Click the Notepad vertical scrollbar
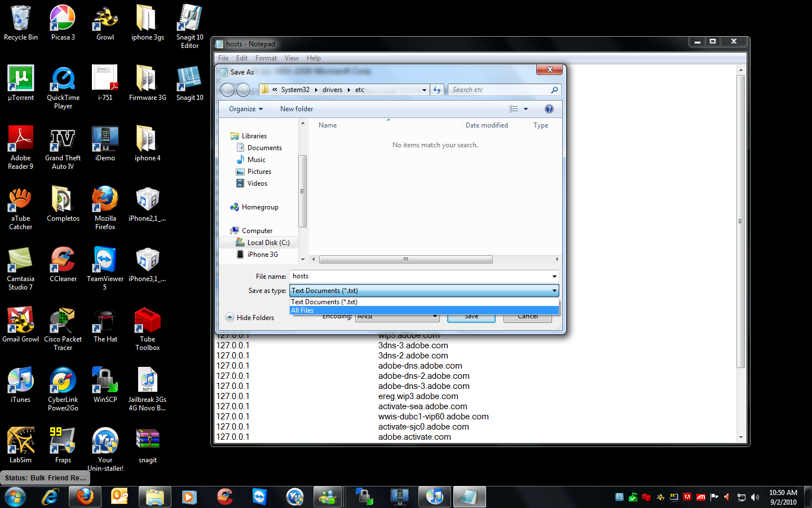812x508 pixels. click(x=740, y=221)
